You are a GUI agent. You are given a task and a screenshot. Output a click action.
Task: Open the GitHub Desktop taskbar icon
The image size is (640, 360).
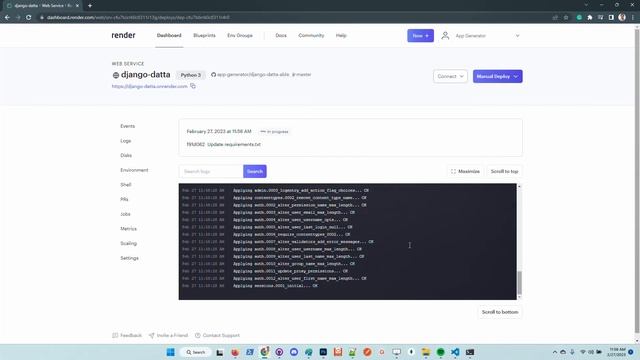pos(279,352)
